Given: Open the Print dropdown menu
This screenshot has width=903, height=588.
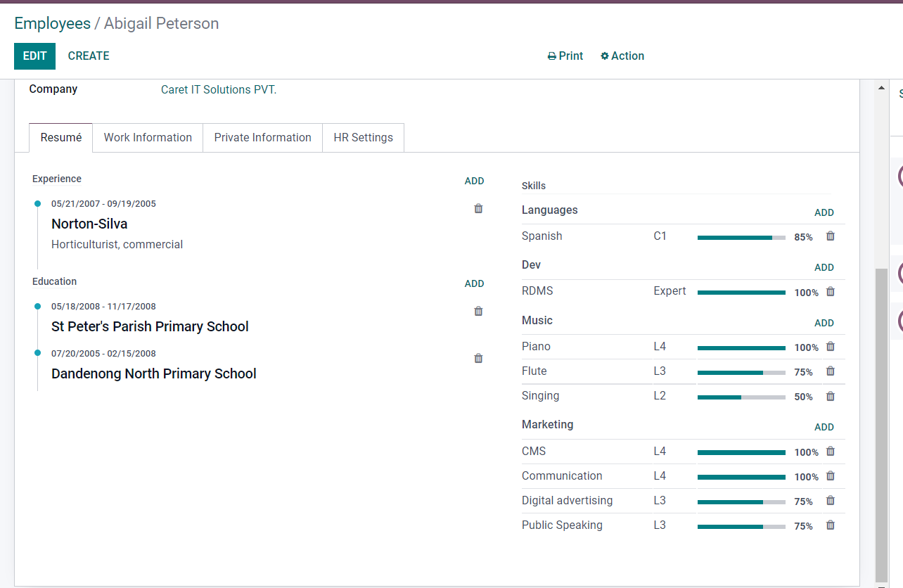Looking at the screenshot, I should (x=565, y=56).
